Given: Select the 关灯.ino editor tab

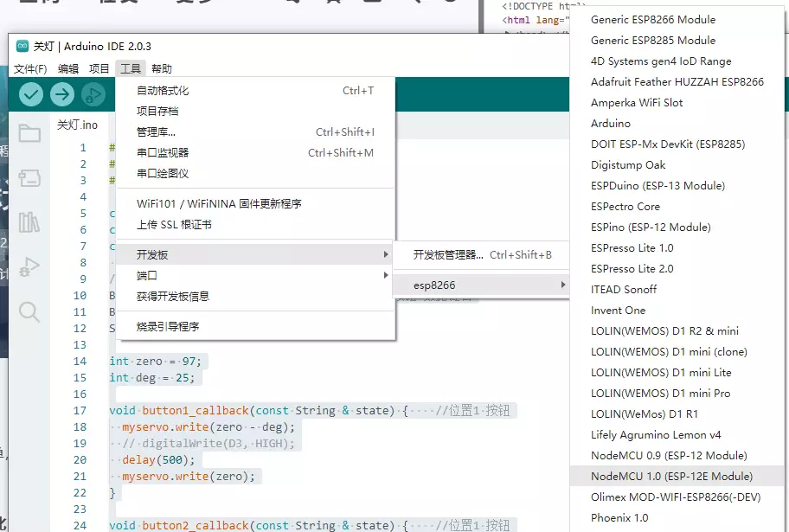Looking at the screenshot, I should (x=77, y=125).
